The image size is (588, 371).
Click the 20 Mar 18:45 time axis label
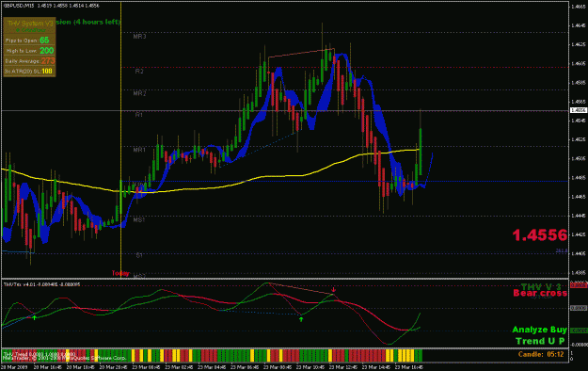(81, 367)
